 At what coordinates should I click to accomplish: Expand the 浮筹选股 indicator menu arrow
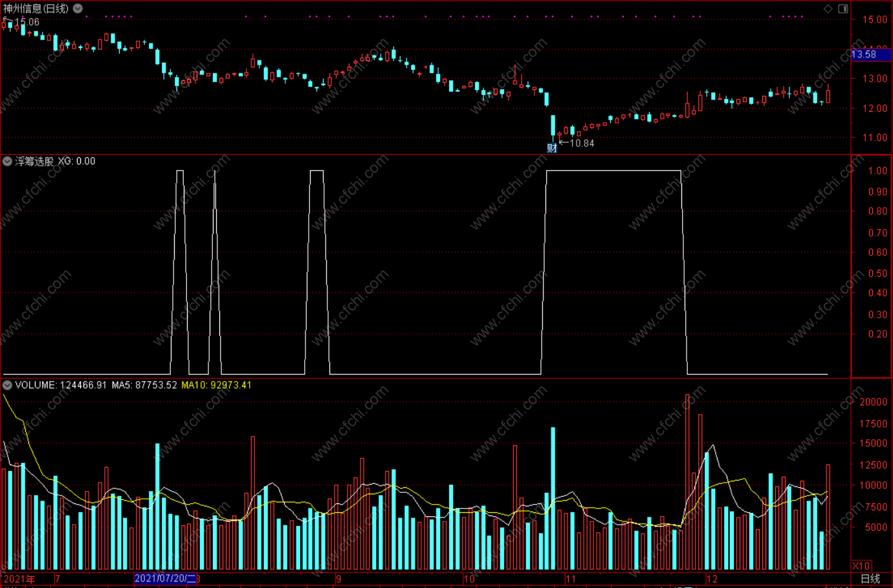tap(7, 161)
